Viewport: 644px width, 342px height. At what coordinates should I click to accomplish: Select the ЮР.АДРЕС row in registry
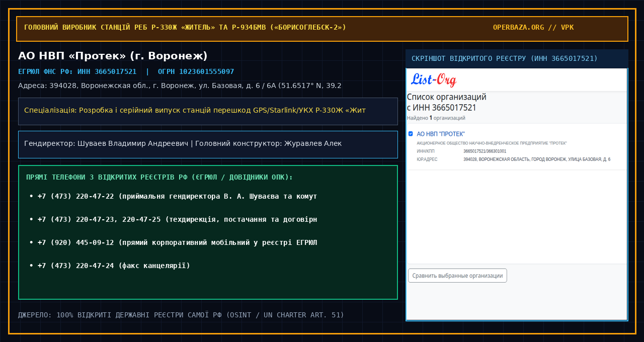coord(514,159)
